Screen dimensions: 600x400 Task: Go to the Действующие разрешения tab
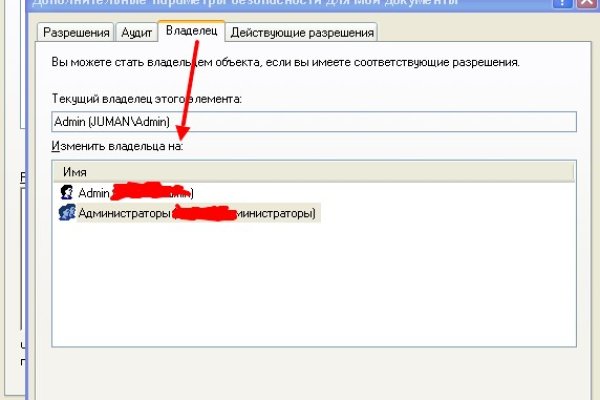pos(302,33)
